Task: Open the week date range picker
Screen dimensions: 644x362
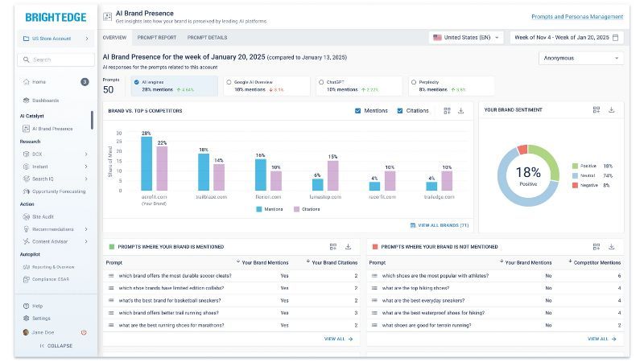Action: coord(567,37)
